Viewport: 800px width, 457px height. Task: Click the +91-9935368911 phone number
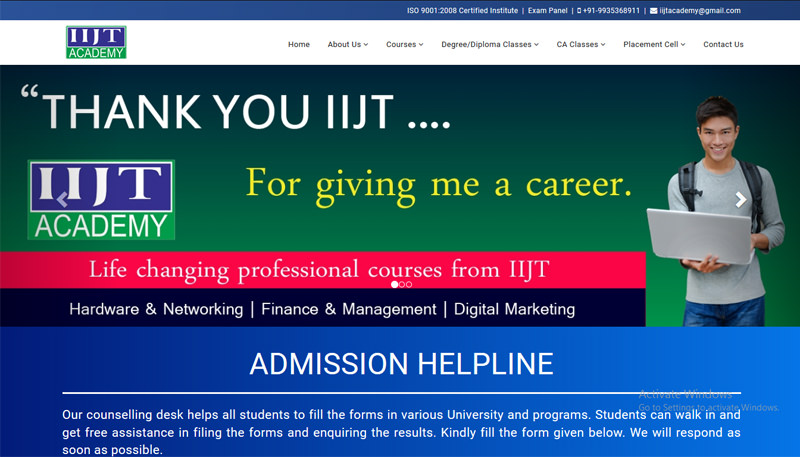[612, 11]
